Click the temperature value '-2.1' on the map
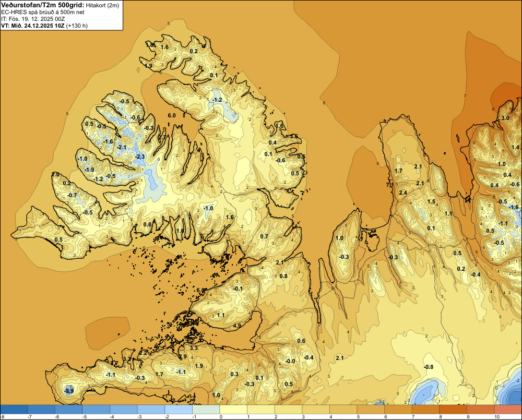The width and height of the screenshot is (522, 420). point(122,147)
